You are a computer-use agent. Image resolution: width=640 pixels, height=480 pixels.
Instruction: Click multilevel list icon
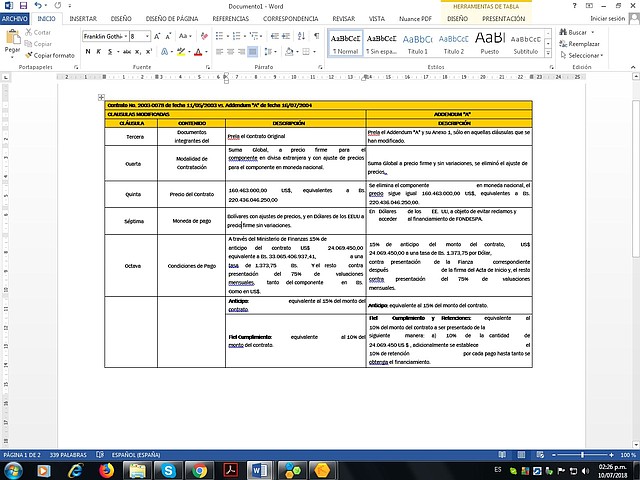254,36
